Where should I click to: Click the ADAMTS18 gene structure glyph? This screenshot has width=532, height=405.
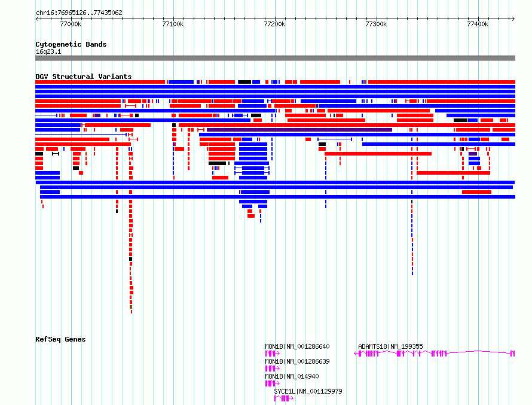435,354
